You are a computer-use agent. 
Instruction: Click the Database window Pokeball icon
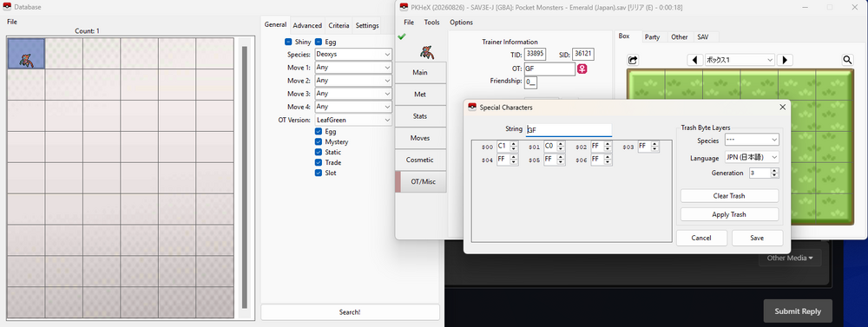[8, 7]
